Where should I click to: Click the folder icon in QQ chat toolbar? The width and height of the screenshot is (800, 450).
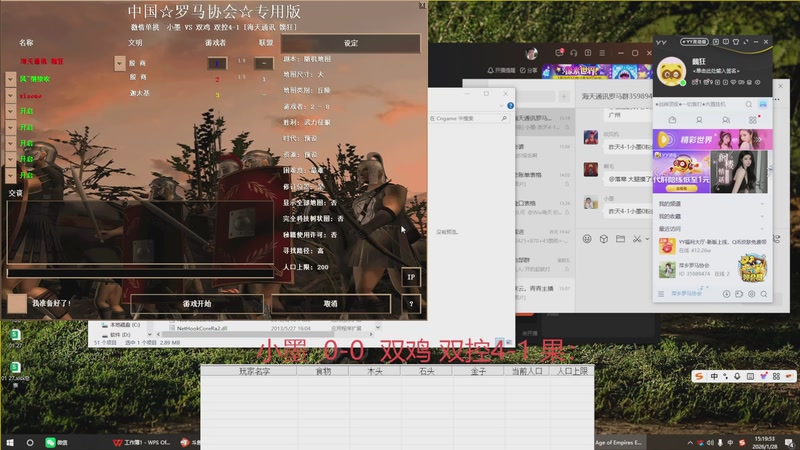pyautogui.click(x=620, y=239)
